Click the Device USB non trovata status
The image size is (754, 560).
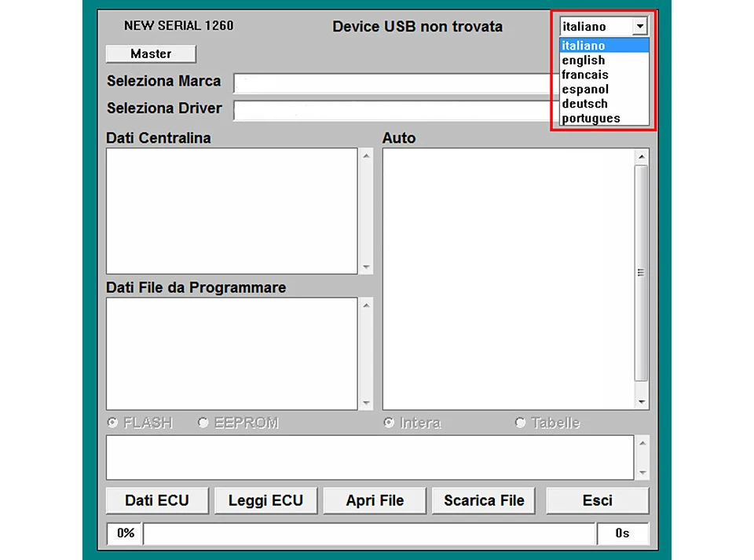point(417,27)
